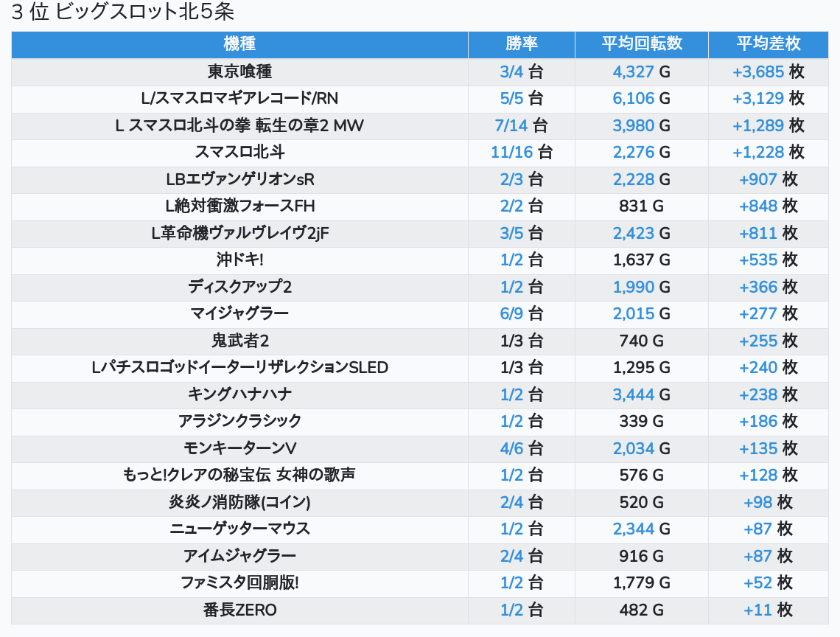Open the +3,685 average difference link
840x637 pixels.
point(757,72)
